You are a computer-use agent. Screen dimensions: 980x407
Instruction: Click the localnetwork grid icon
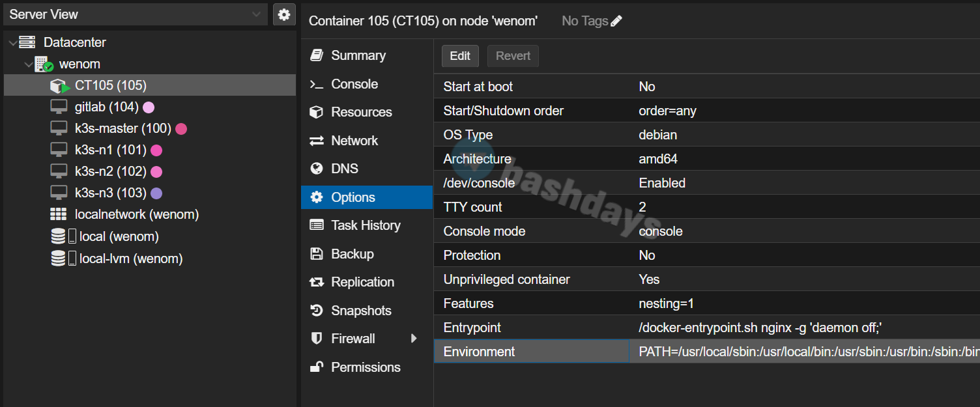[59, 215]
